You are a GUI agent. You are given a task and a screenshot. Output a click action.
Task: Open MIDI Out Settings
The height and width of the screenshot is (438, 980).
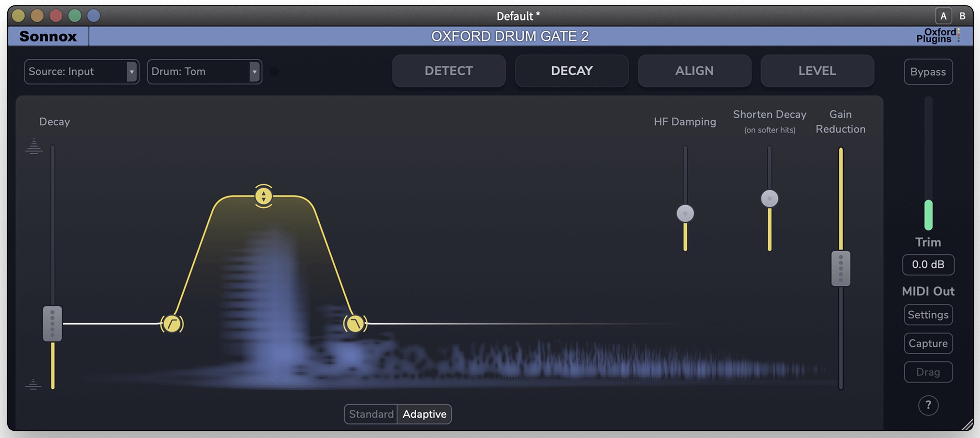(928, 315)
